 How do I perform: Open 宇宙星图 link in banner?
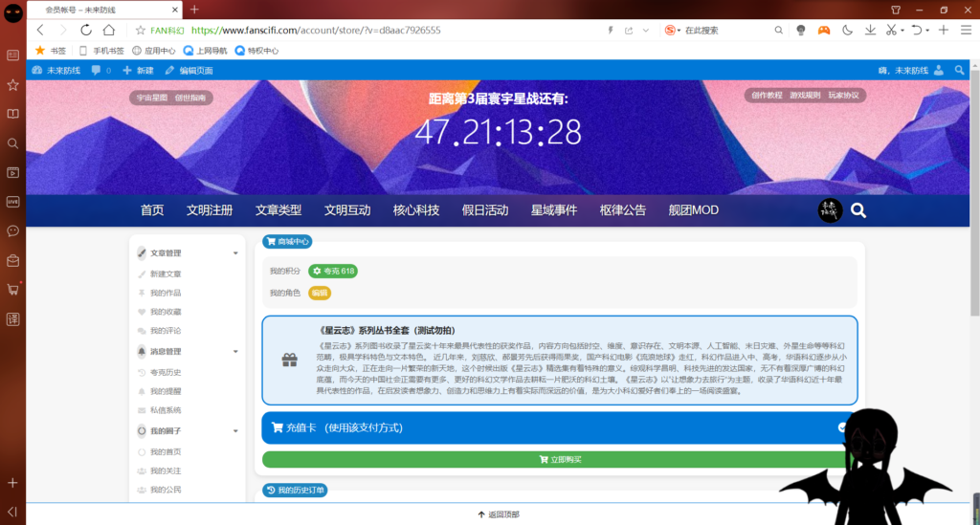tap(152, 98)
